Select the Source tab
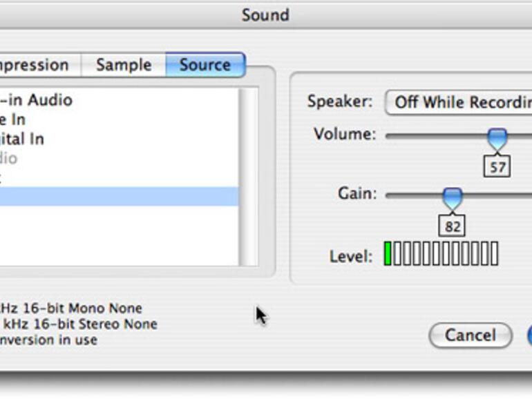Image resolution: width=532 pixels, height=399 pixels. (205, 65)
